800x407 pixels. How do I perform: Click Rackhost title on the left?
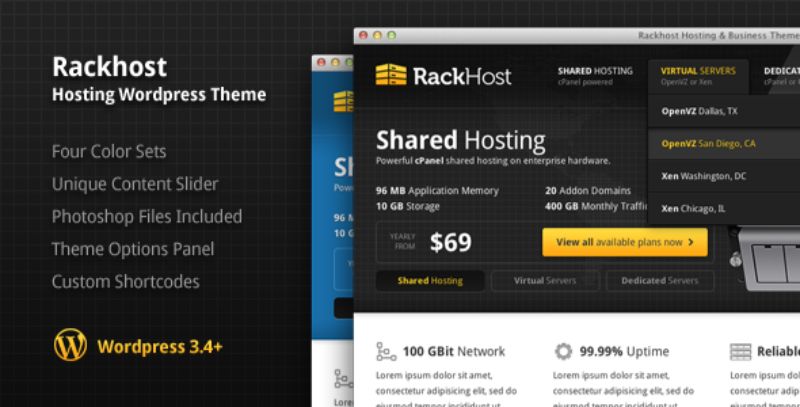[110, 67]
